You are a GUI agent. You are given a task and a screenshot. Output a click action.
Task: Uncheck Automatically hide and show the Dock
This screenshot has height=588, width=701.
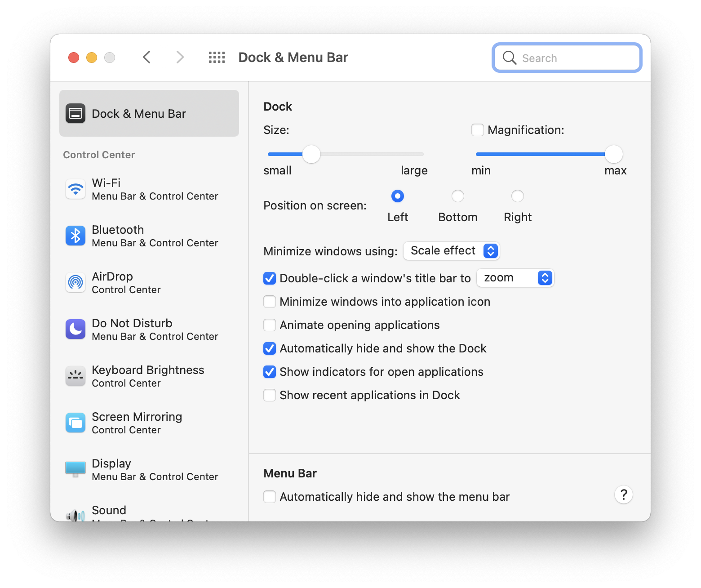click(x=270, y=348)
